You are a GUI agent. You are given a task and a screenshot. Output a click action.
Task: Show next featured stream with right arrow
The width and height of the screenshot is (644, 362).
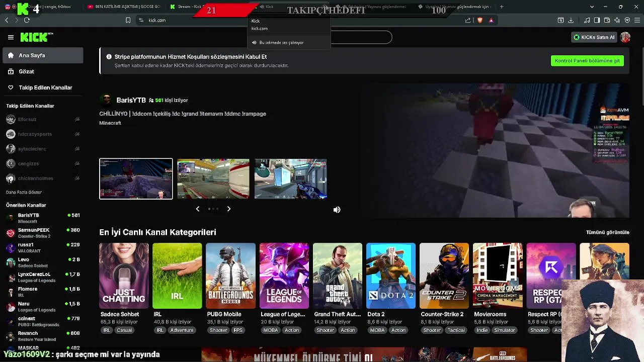pyautogui.click(x=229, y=209)
